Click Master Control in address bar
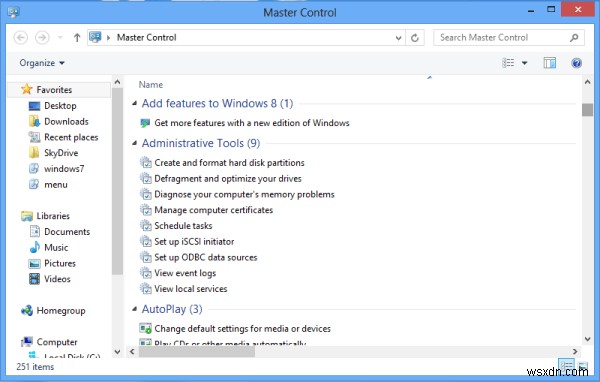The height and width of the screenshot is (382, 600). 147,38
